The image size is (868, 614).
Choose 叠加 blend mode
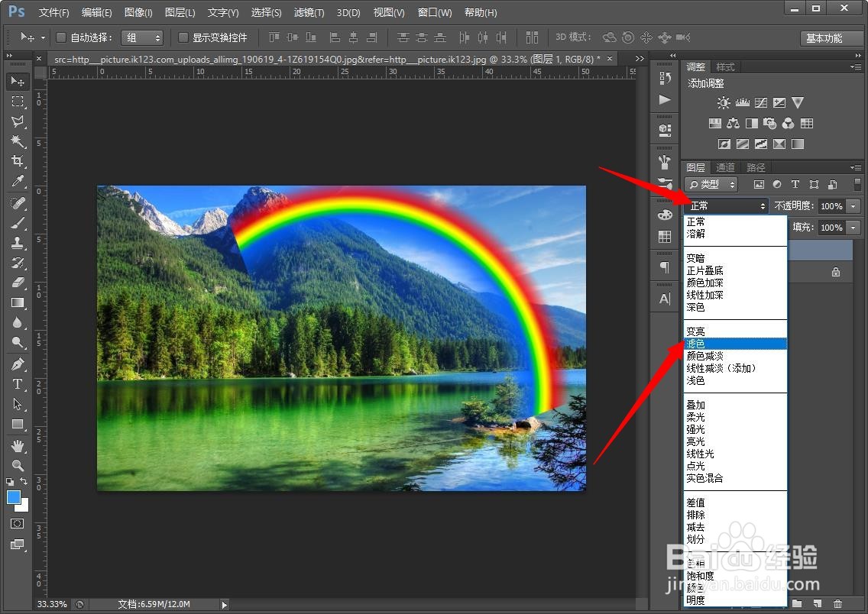pyautogui.click(x=735, y=405)
